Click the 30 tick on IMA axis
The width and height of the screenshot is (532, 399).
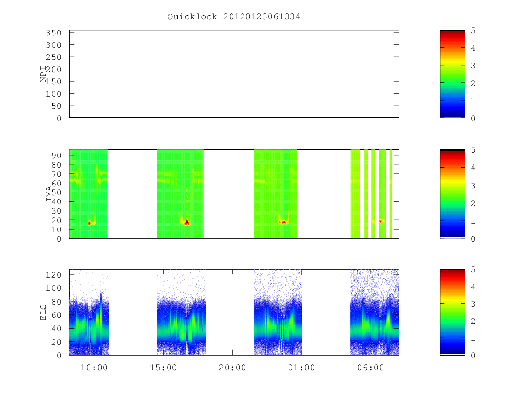(x=56, y=211)
